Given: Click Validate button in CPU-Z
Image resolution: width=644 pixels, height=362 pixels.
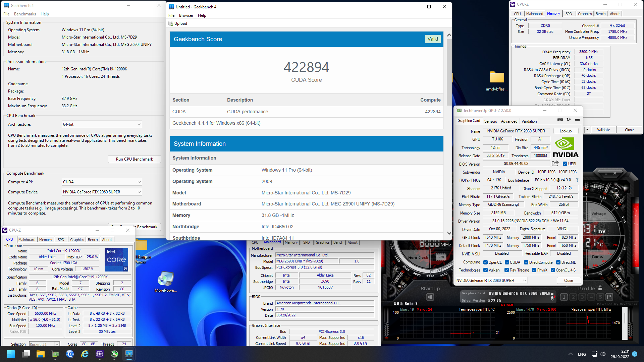Looking at the screenshot, I should coord(603,130).
